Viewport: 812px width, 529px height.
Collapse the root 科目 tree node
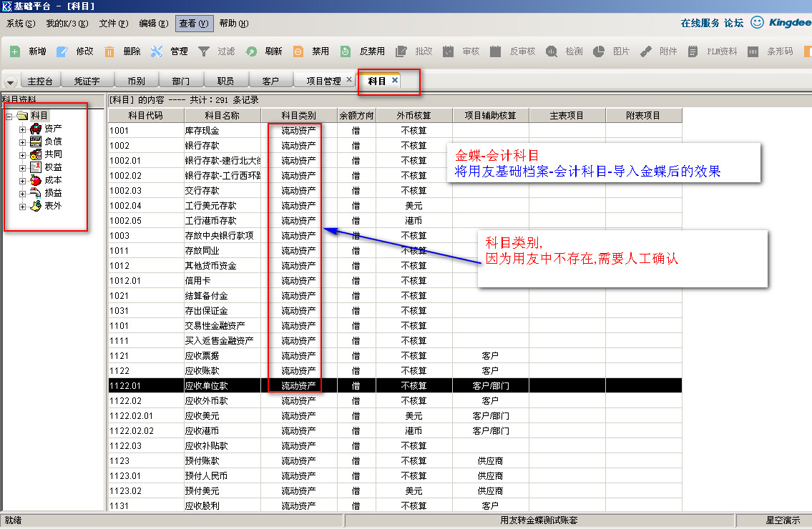pos(9,116)
